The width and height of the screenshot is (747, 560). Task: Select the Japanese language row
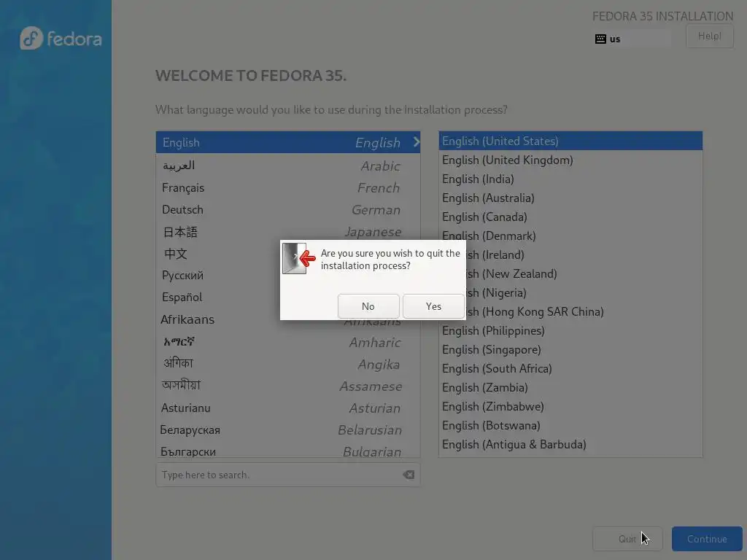tap(287, 232)
